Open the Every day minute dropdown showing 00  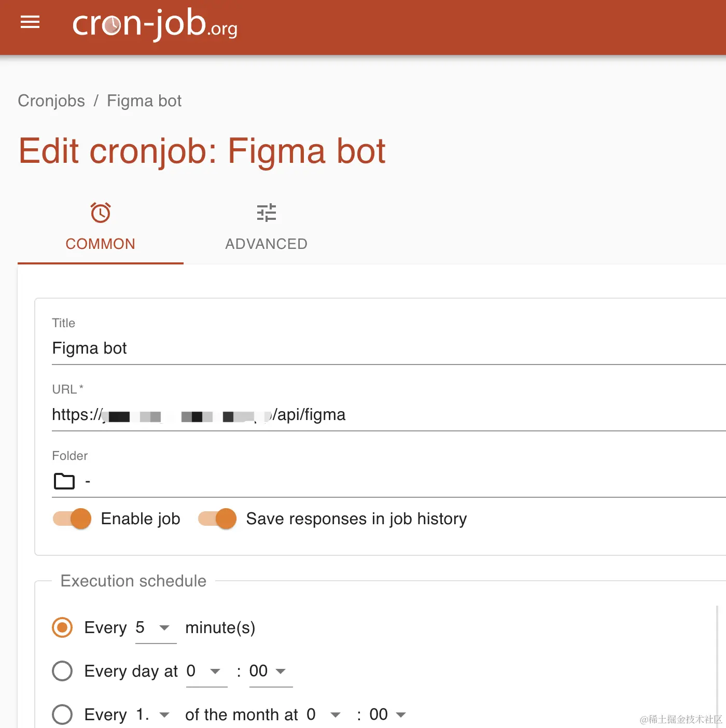(x=271, y=671)
